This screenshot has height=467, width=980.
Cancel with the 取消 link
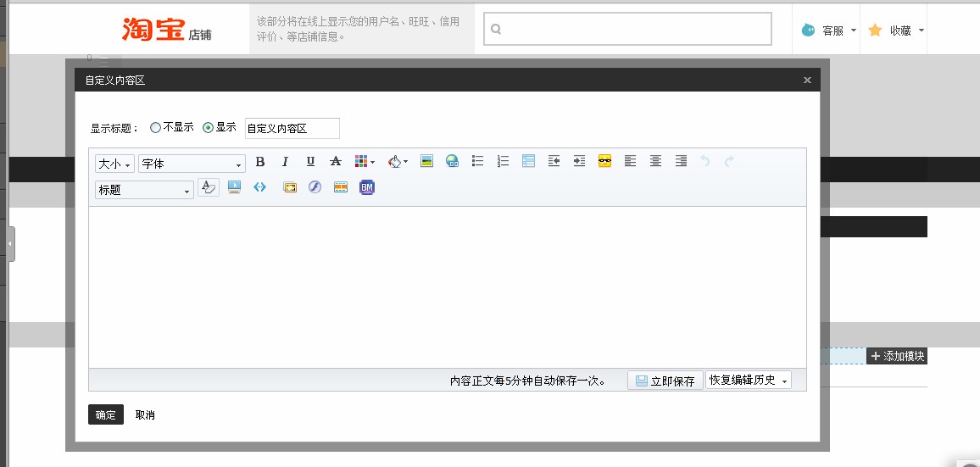(x=145, y=415)
